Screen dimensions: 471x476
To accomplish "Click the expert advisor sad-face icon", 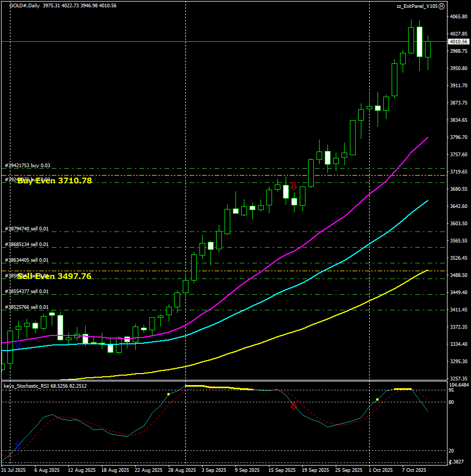I will pyautogui.click(x=441, y=6).
